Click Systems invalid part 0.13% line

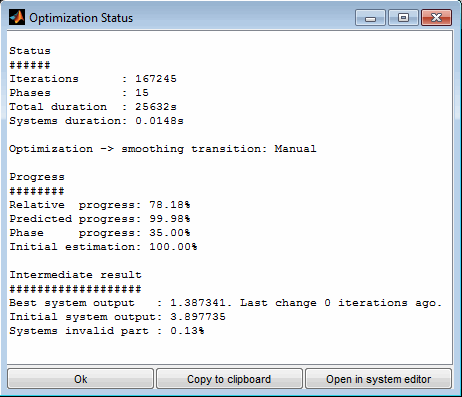coord(107,331)
